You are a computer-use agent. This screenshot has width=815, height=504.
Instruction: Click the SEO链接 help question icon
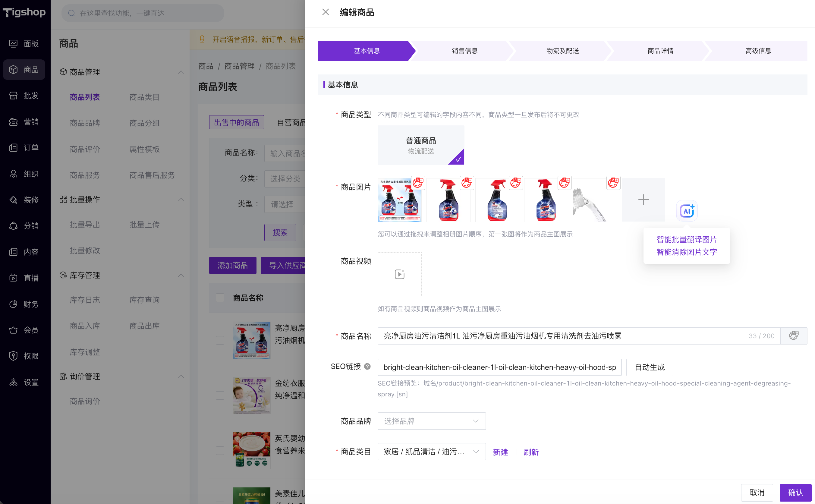[367, 367]
